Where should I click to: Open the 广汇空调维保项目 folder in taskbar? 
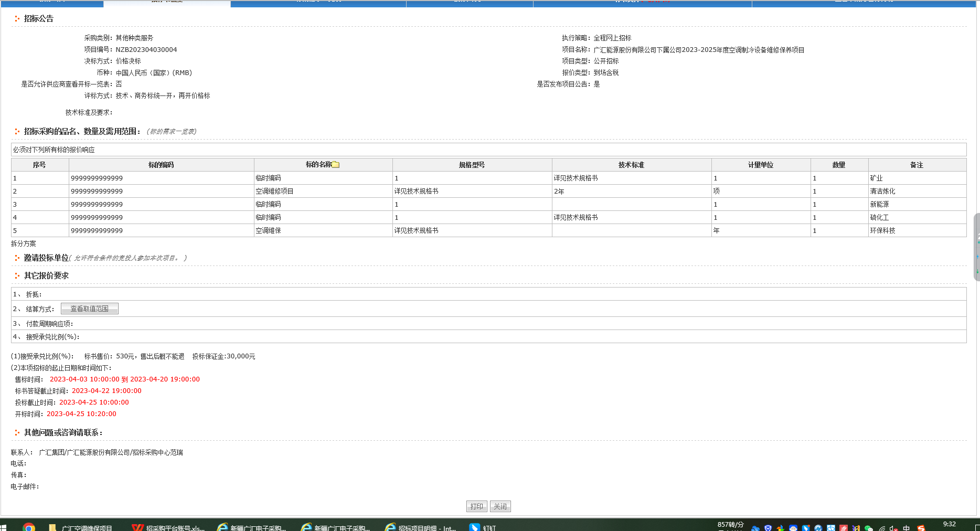[81, 528]
